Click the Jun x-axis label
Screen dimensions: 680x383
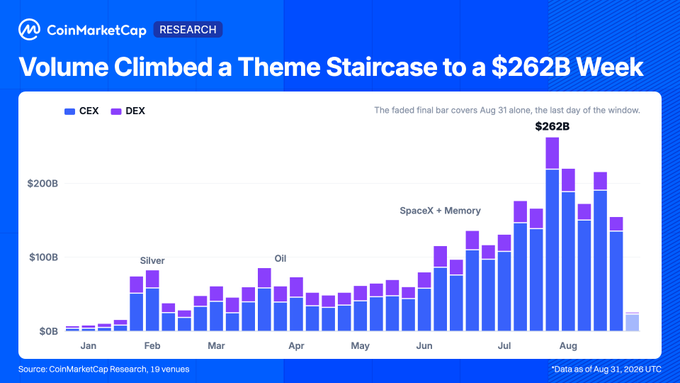tap(424, 346)
